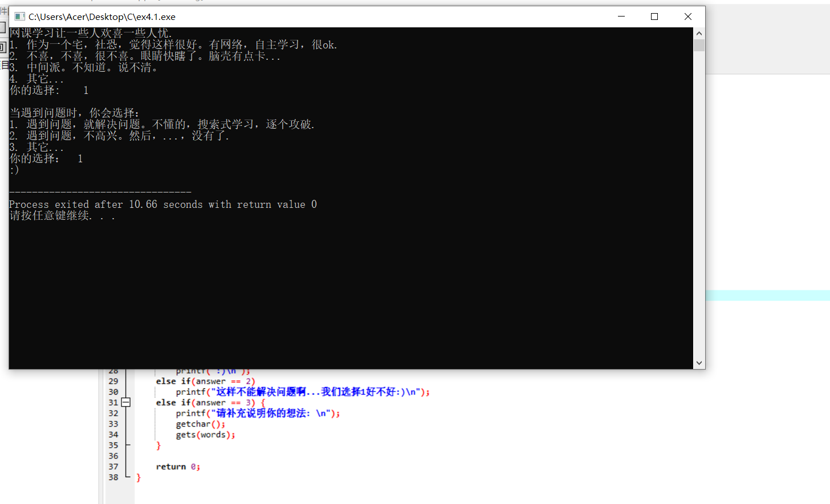Click the 'gets(words);' code line

tap(205, 435)
